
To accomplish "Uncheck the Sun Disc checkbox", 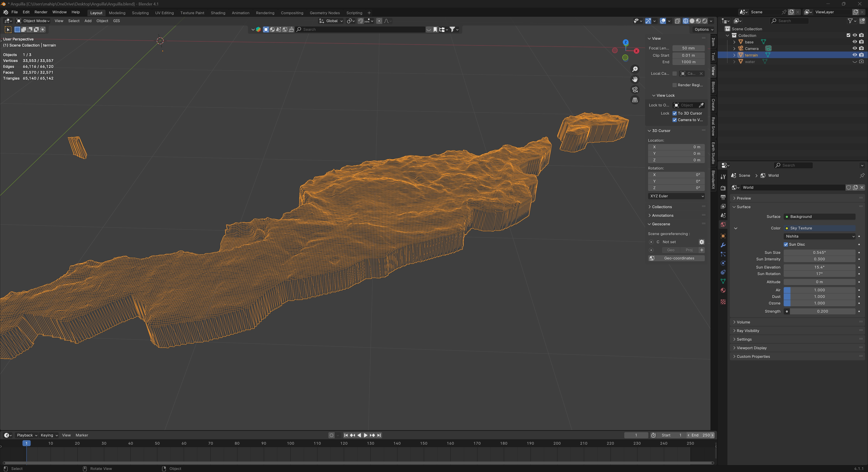I will pyautogui.click(x=786, y=245).
